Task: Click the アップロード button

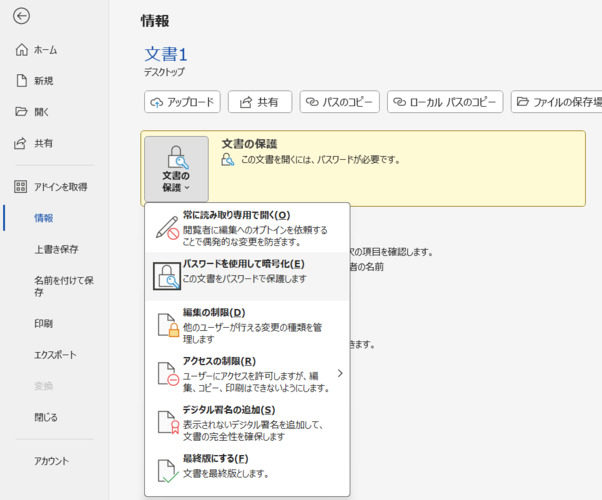Action: [182, 102]
